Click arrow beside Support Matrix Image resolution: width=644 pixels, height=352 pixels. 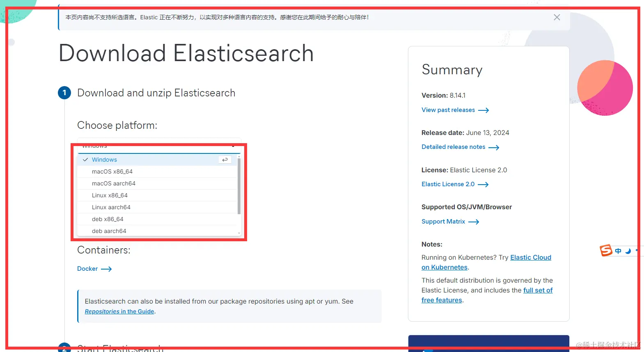click(474, 222)
